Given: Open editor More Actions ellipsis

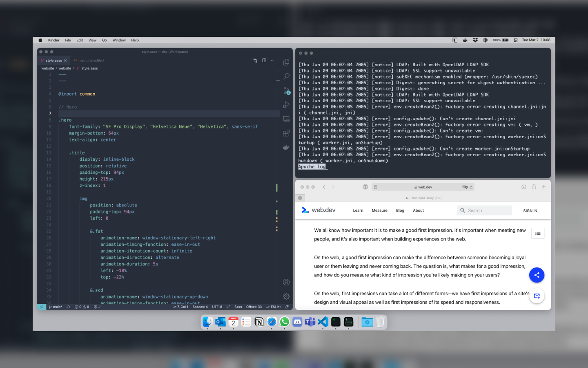Looking at the screenshot, I should (x=273, y=61).
